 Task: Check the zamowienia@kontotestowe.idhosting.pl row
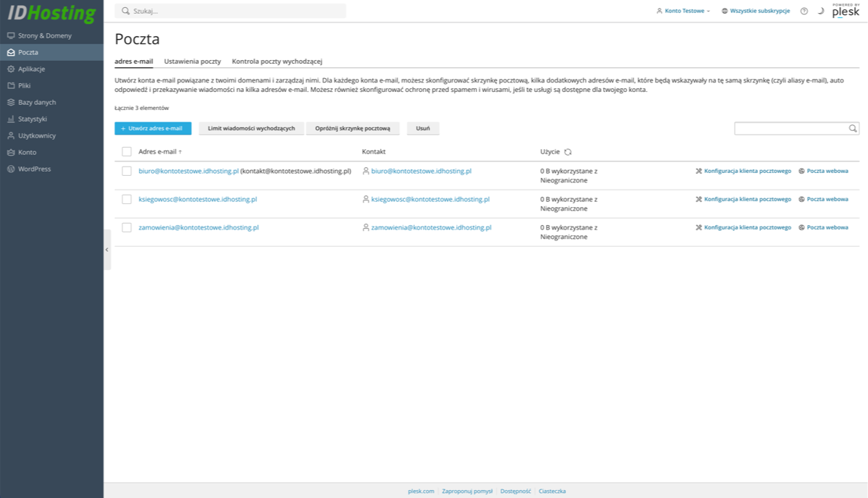[125, 227]
